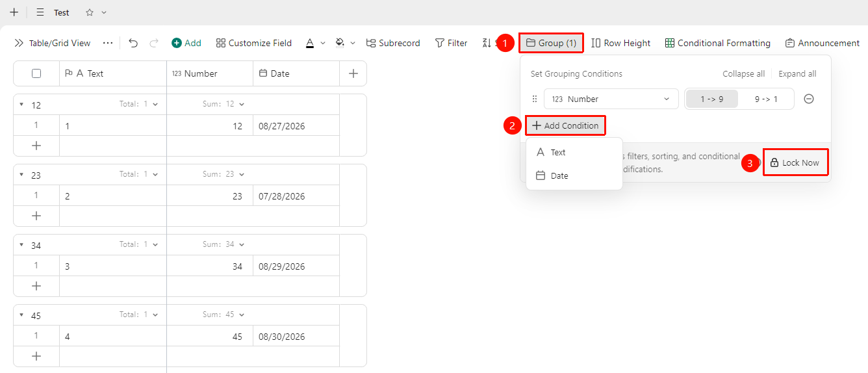The width and height of the screenshot is (868, 373).
Task: Add a row in group 23
Action: (36, 216)
